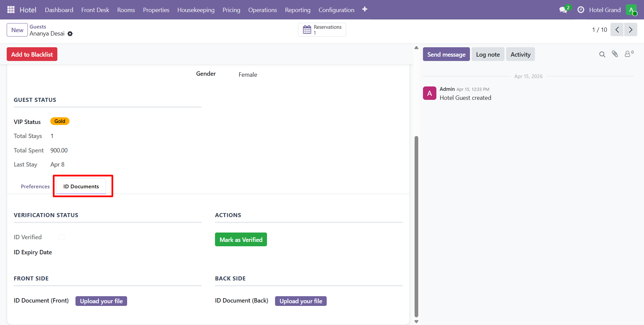The width and height of the screenshot is (644, 325).
Task: Go to the previous guest record
Action: point(617,29)
